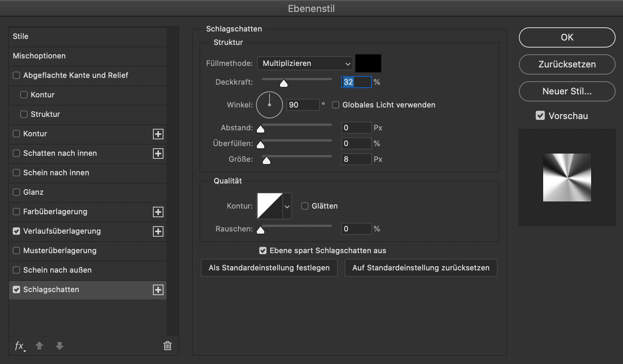Enable the Glanz checkbox

16,192
